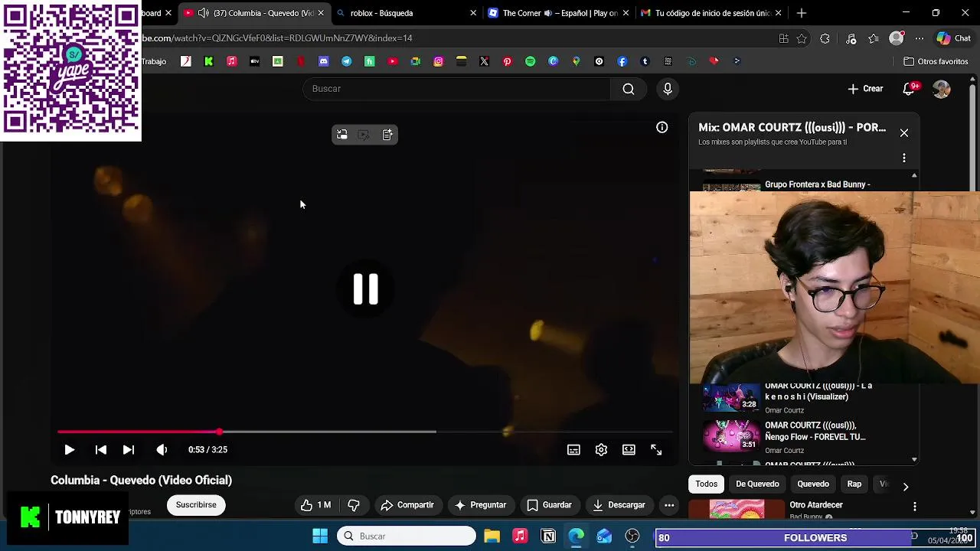980x551 pixels.
Task: Open k e n o s h i Visualizer thumbnail
Action: (732, 398)
